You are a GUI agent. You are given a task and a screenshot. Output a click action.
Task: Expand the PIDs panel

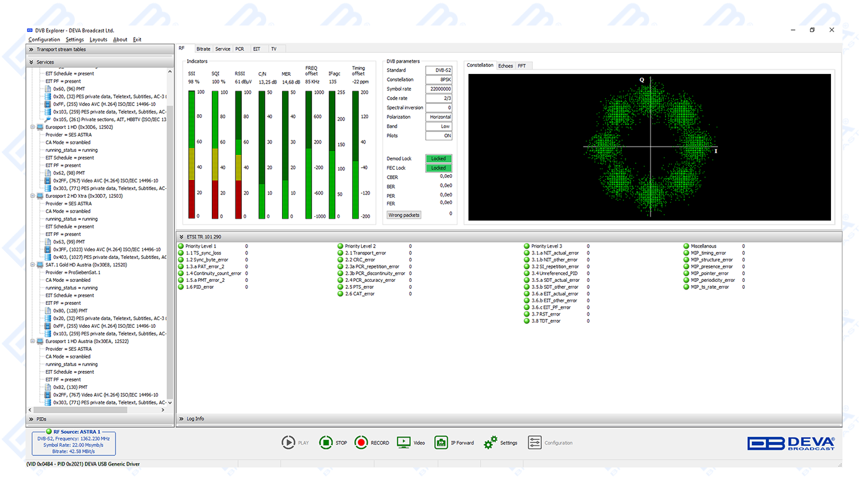point(31,419)
